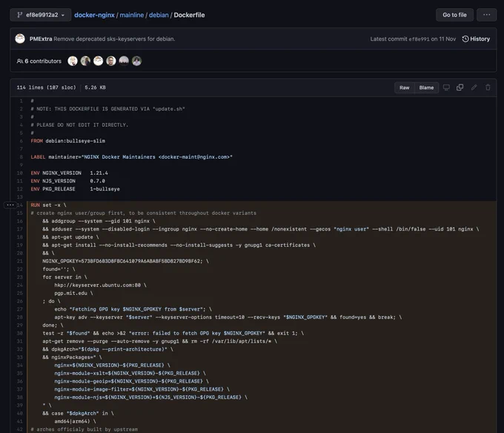Click 'apt-get update' code line
Image resolution: width=504 pixels, height=433 pixels.
pyautogui.click(x=70, y=237)
